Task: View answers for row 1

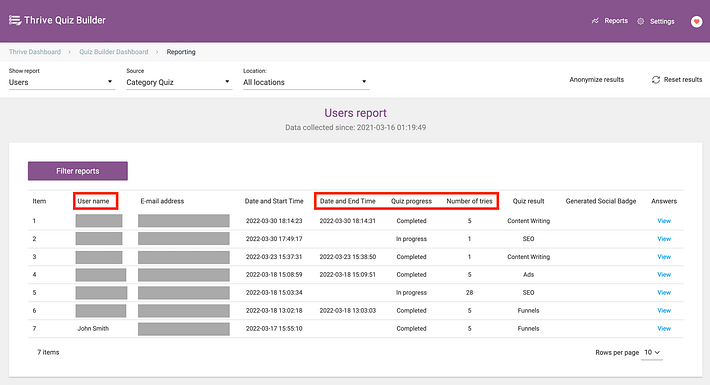Action: [664, 221]
